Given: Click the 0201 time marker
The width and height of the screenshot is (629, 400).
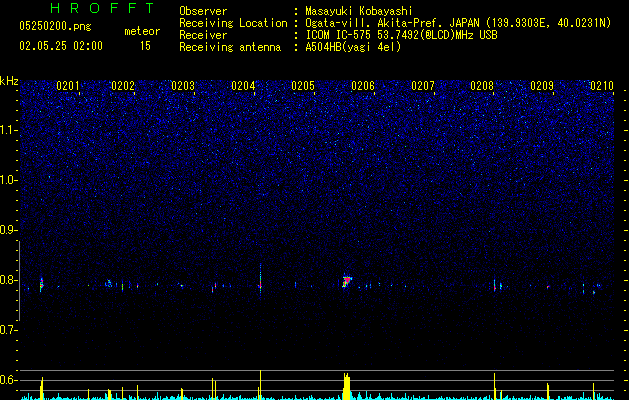Looking at the screenshot, I should tap(68, 86).
